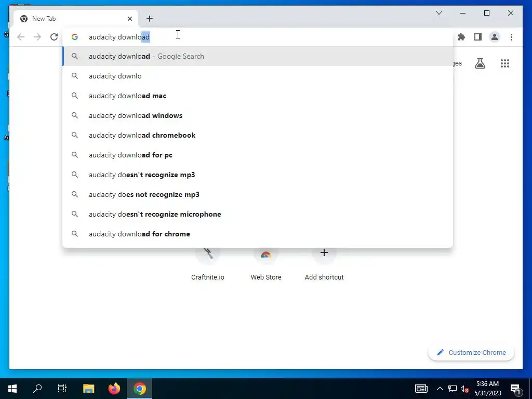Show hidden system tray icons
532x399 pixels.
click(x=440, y=389)
